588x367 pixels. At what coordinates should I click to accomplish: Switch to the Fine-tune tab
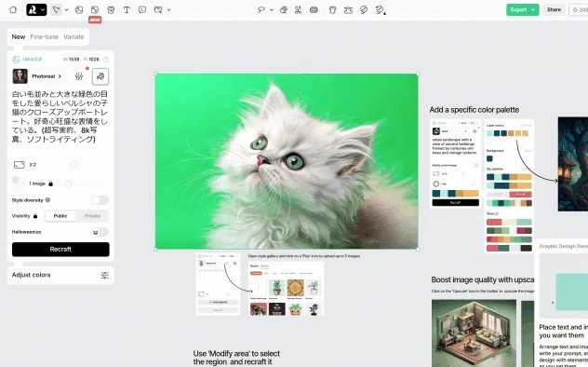click(45, 36)
